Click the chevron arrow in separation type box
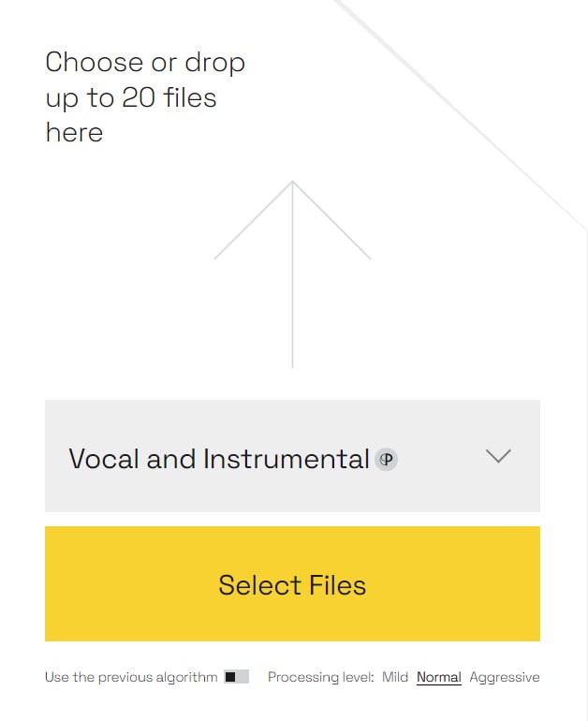The image size is (588, 721). coord(498,456)
